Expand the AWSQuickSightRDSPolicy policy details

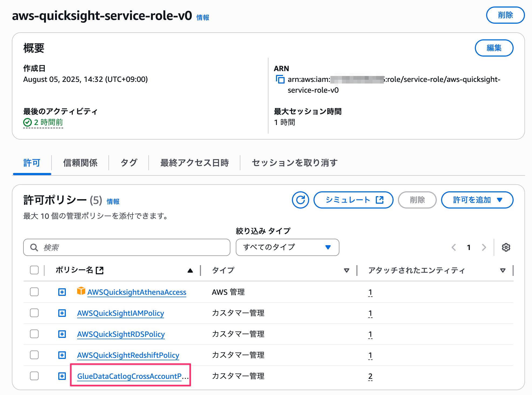coord(62,334)
